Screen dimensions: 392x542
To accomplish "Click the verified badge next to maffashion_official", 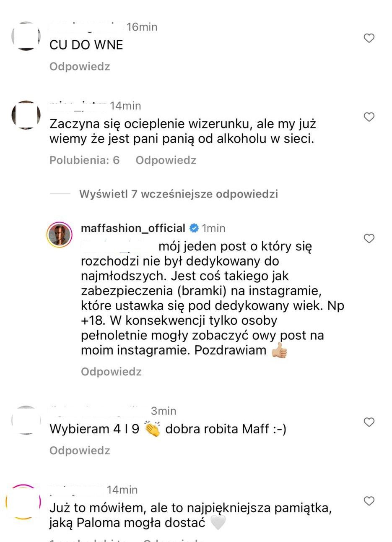I will tap(194, 228).
